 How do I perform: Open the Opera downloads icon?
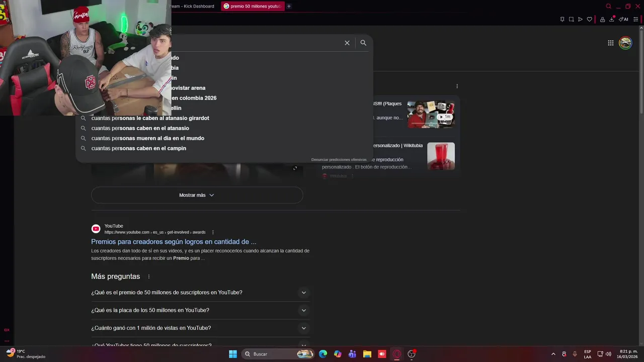coord(612,20)
